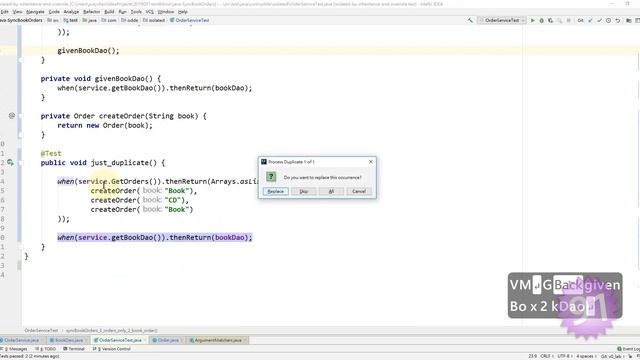The width and height of the screenshot is (640, 360).
Task: Open the Run menu
Action: [122, 12]
